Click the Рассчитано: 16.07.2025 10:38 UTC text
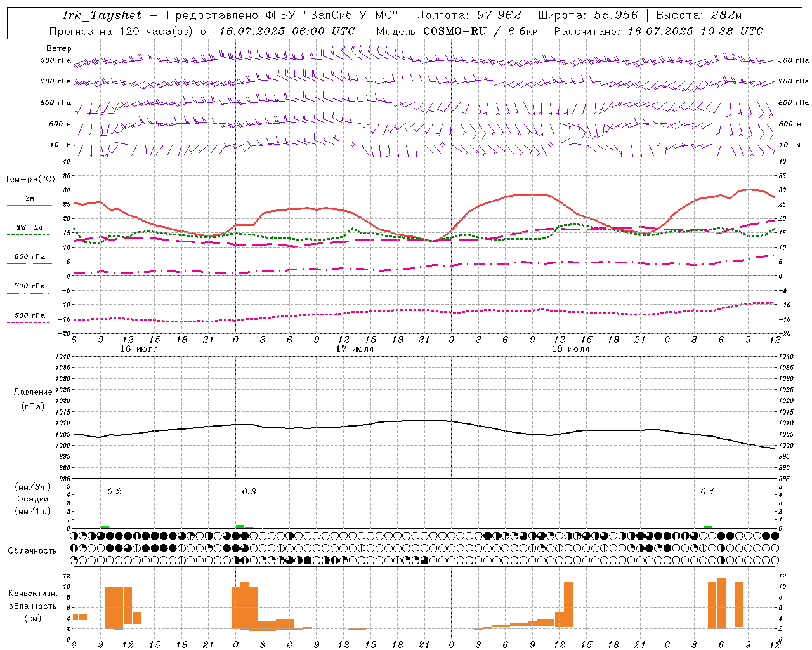Image resolution: width=812 pixels, height=650 pixels. [x=658, y=31]
